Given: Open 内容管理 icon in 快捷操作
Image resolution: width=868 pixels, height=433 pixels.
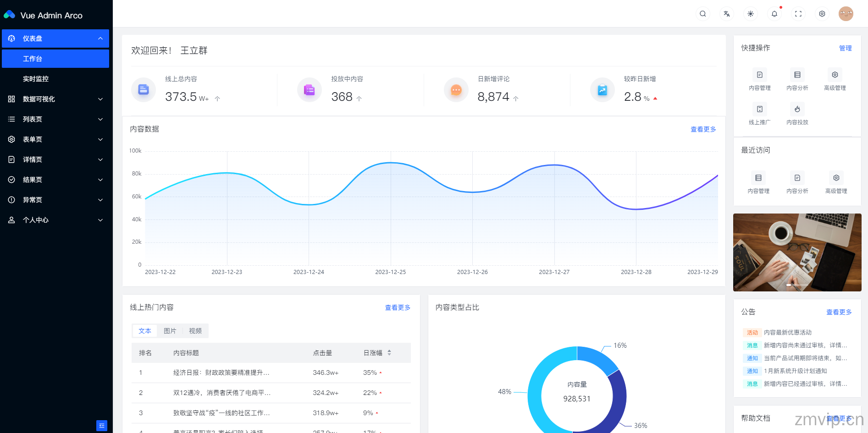Looking at the screenshot, I should 760,75.
